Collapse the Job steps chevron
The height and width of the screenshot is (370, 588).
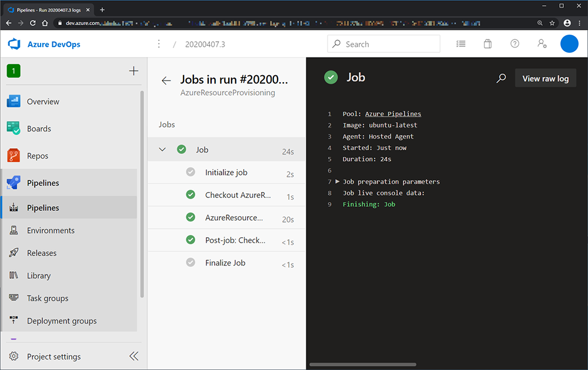162,149
